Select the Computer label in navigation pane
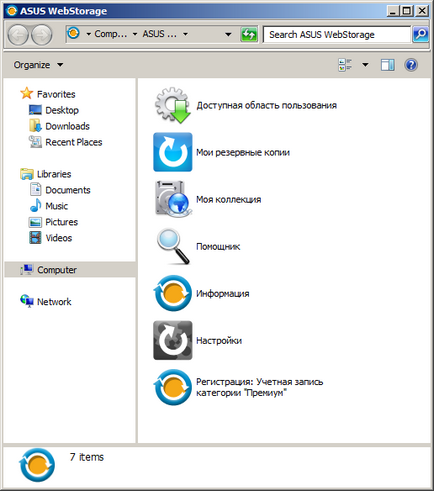This screenshot has height=491, width=434. [x=57, y=270]
